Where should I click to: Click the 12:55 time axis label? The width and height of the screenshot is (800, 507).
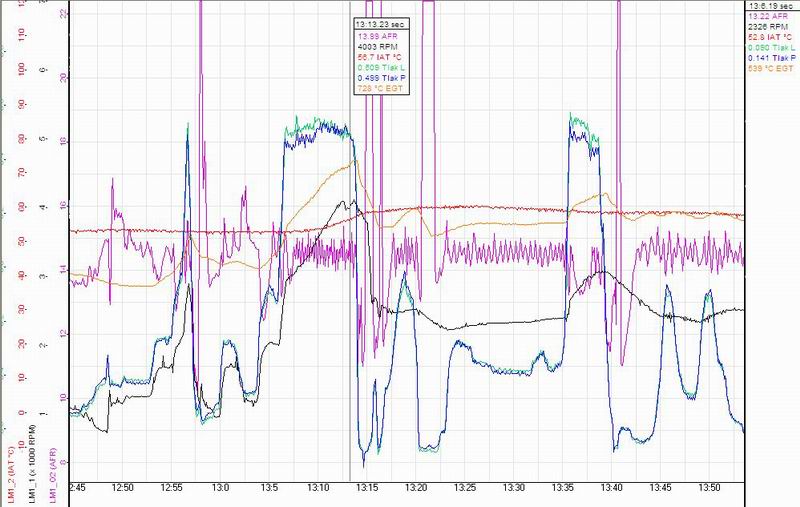(171, 488)
